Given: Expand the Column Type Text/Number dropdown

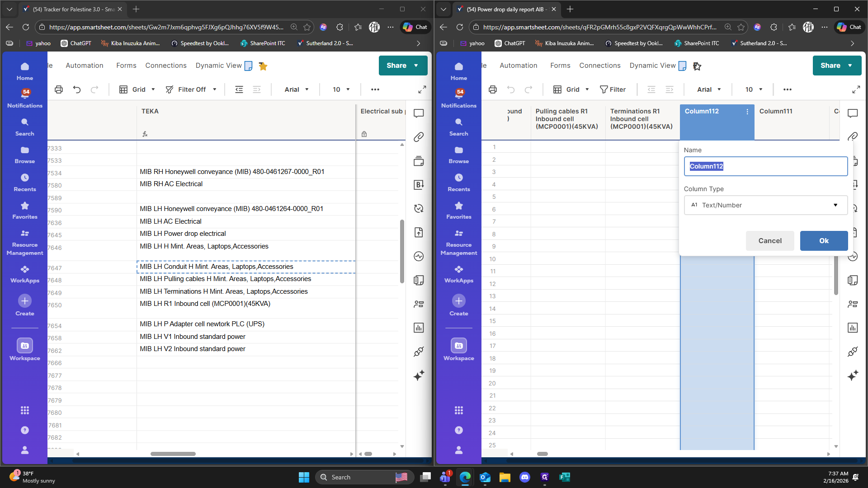Looking at the screenshot, I should click(765, 205).
